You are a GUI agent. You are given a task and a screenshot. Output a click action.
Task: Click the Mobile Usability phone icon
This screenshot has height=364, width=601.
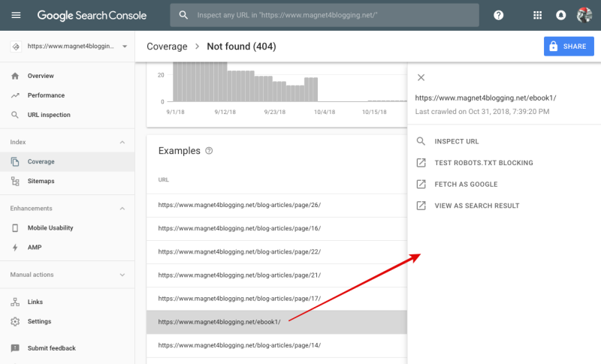[15, 228]
